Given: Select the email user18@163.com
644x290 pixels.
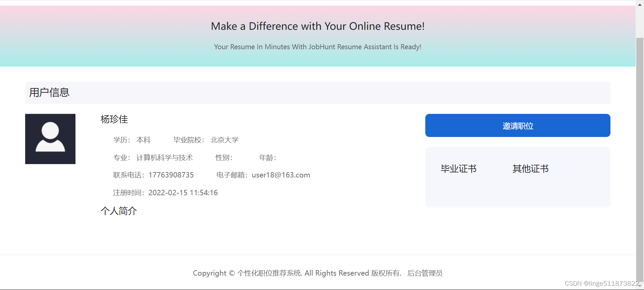Looking at the screenshot, I should (x=281, y=175).
